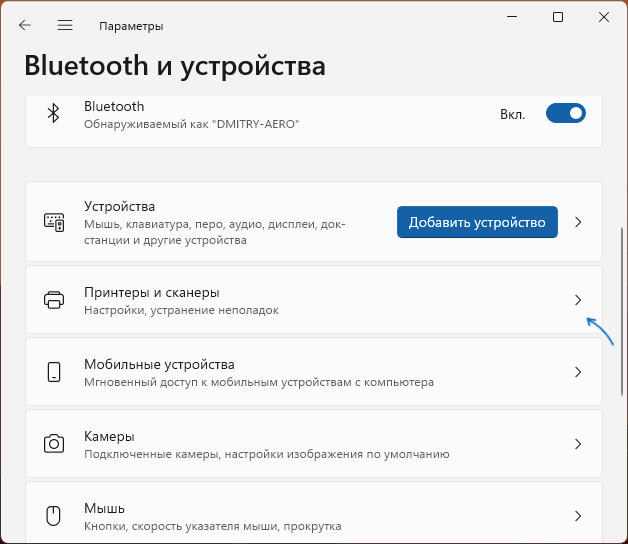Open Мобильные устройства chevron
This screenshot has height=544, width=628.
click(x=578, y=372)
